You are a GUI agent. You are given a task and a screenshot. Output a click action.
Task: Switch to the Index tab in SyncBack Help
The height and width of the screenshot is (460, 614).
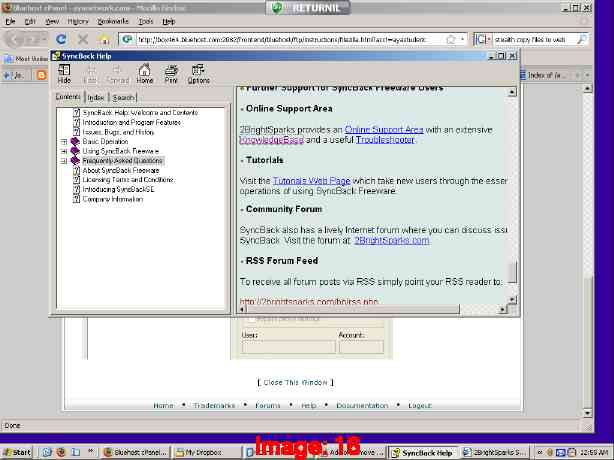pyautogui.click(x=96, y=97)
